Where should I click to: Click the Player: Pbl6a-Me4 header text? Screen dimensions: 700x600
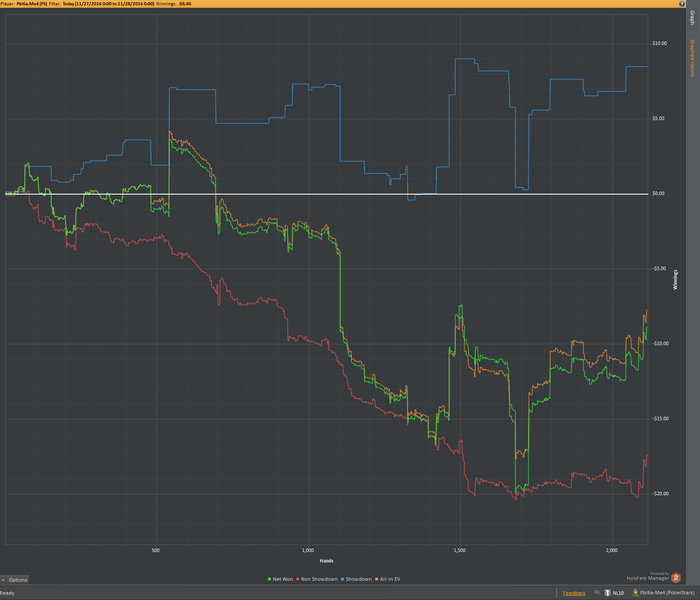tap(24, 4)
